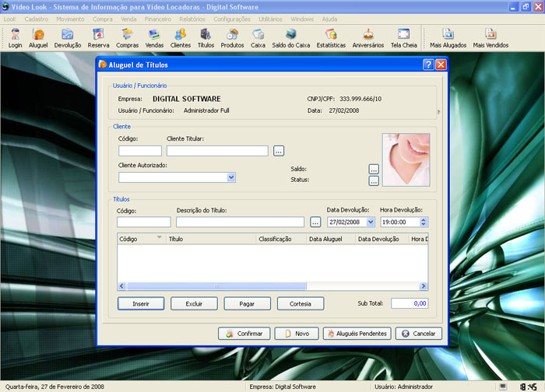545x392 pixels.
Task: Click the table's right scroll arrow
Action: click(423, 286)
